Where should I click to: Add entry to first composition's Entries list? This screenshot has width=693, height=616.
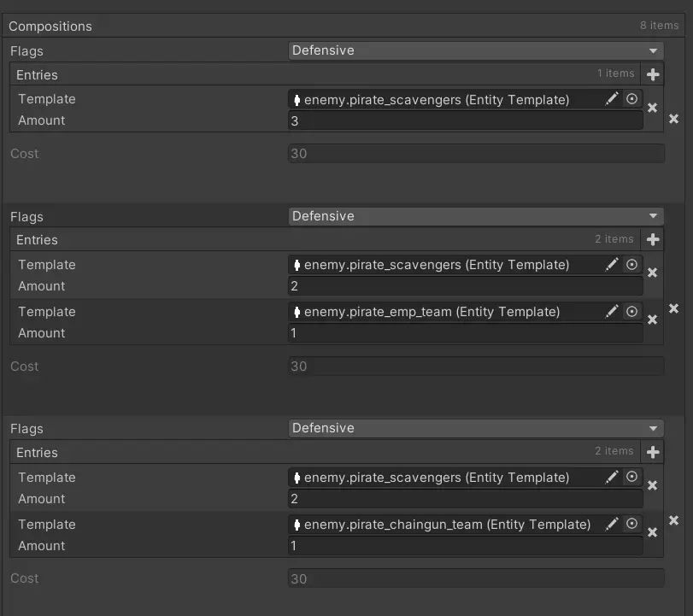click(653, 75)
